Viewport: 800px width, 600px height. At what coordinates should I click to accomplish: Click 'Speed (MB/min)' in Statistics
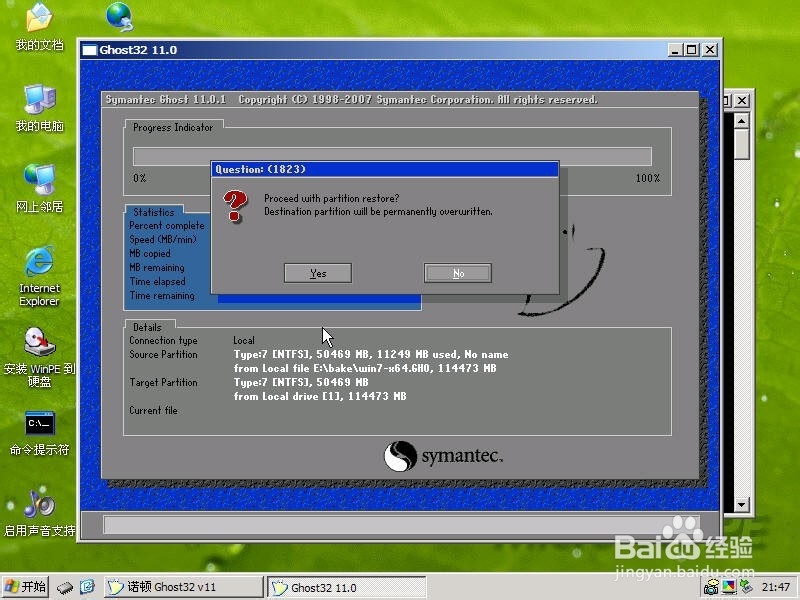tap(163, 239)
